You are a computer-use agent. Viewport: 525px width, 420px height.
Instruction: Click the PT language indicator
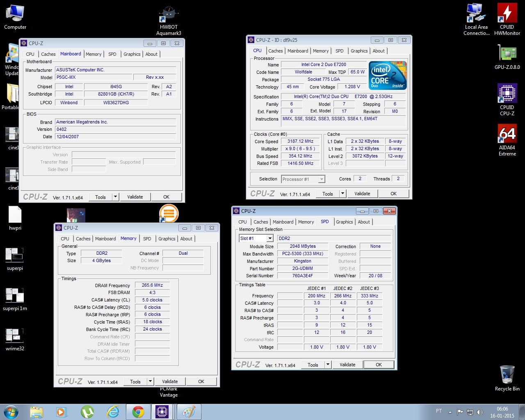[439, 411]
